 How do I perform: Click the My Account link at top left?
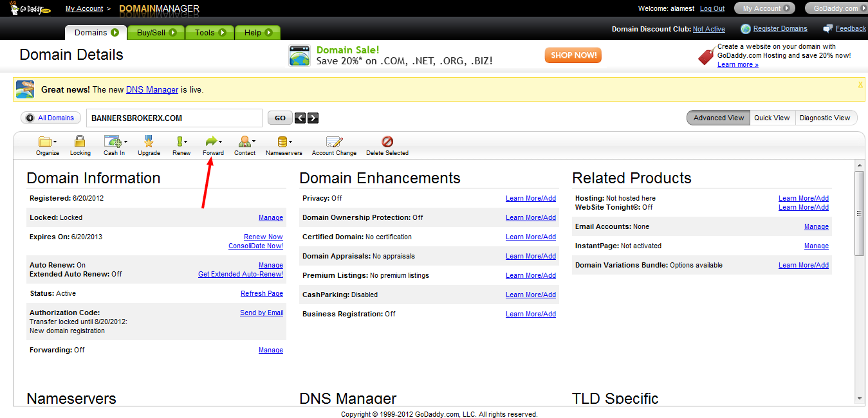click(x=84, y=8)
